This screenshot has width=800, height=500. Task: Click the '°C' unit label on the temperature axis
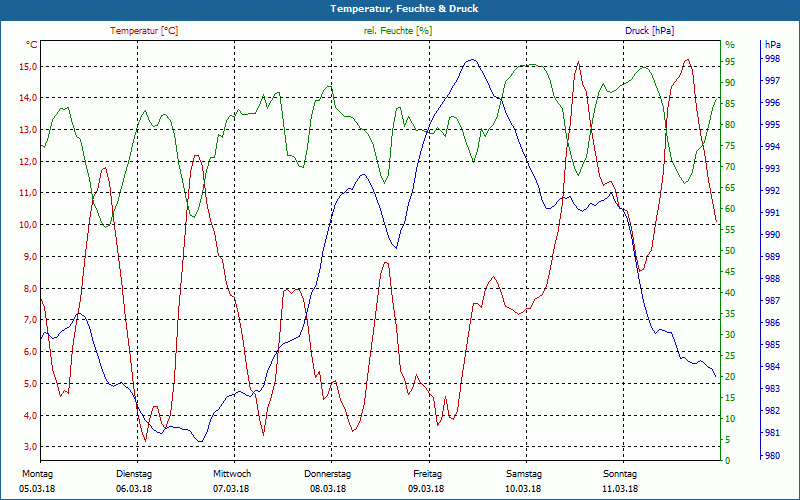(32, 45)
